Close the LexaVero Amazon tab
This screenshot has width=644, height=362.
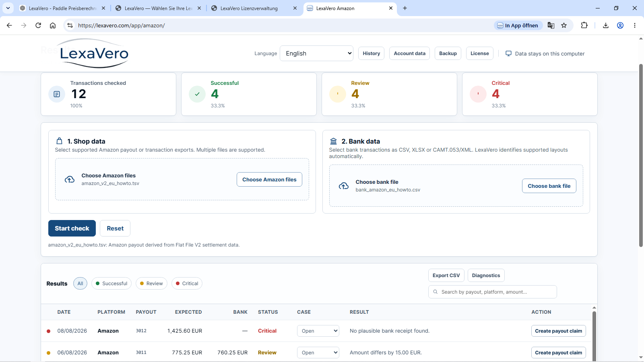point(390,8)
